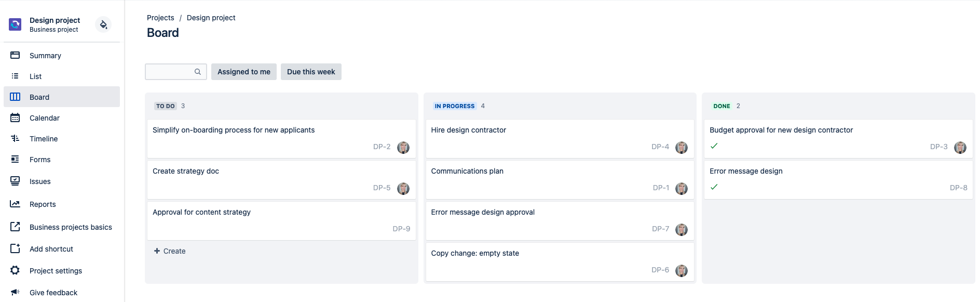Open the Forms page
This screenshot has height=302, width=980.
[40, 160]
